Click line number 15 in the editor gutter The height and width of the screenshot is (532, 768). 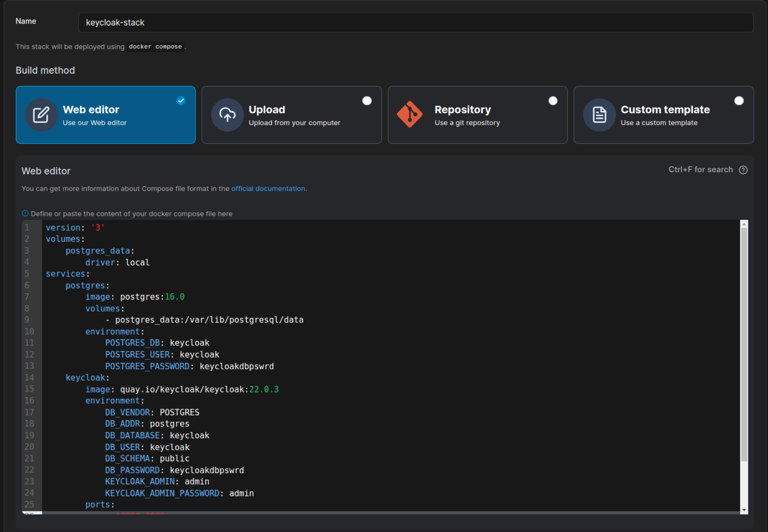coord(30,389)
